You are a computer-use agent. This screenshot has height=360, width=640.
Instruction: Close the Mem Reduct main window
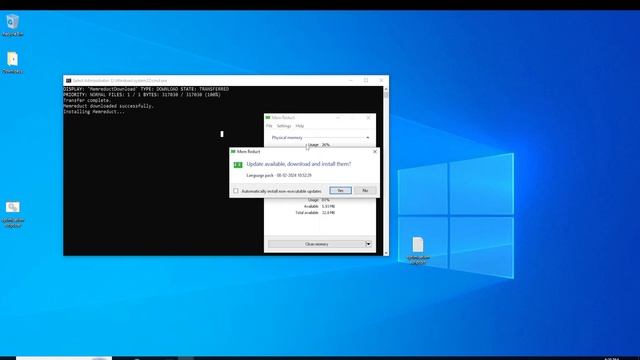[x=368, y=118]
